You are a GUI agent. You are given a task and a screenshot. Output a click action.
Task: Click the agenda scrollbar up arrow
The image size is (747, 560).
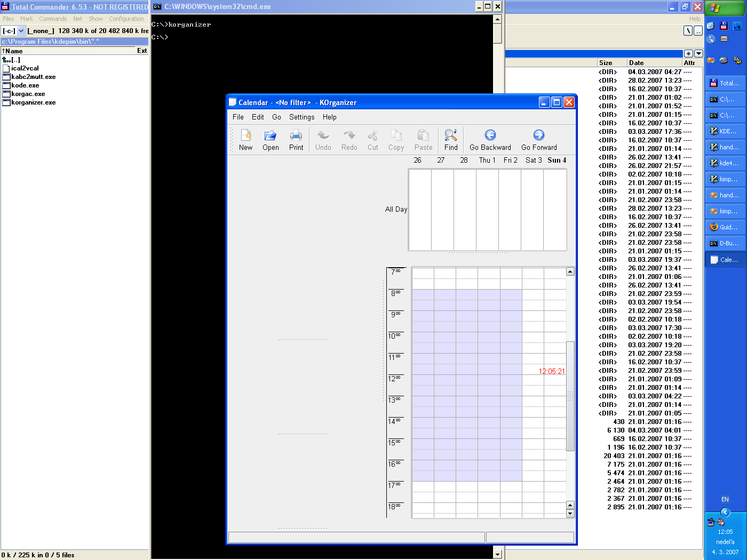[570, 271]
